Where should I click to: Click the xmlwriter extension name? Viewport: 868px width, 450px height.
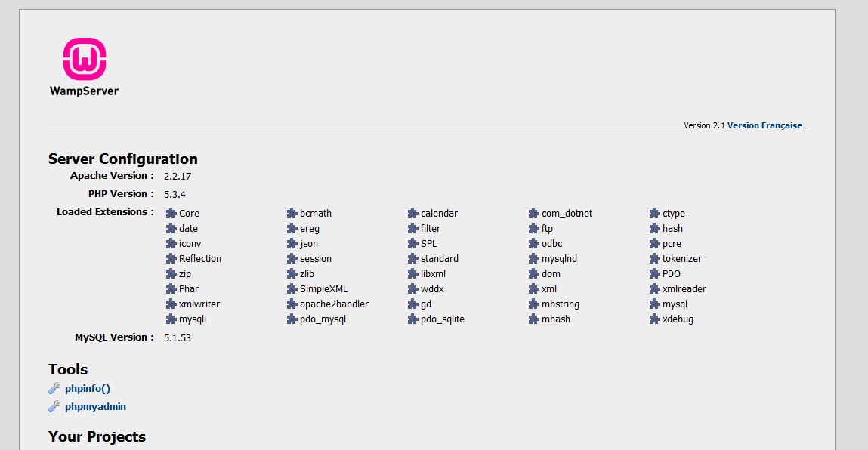coord(199,304)
